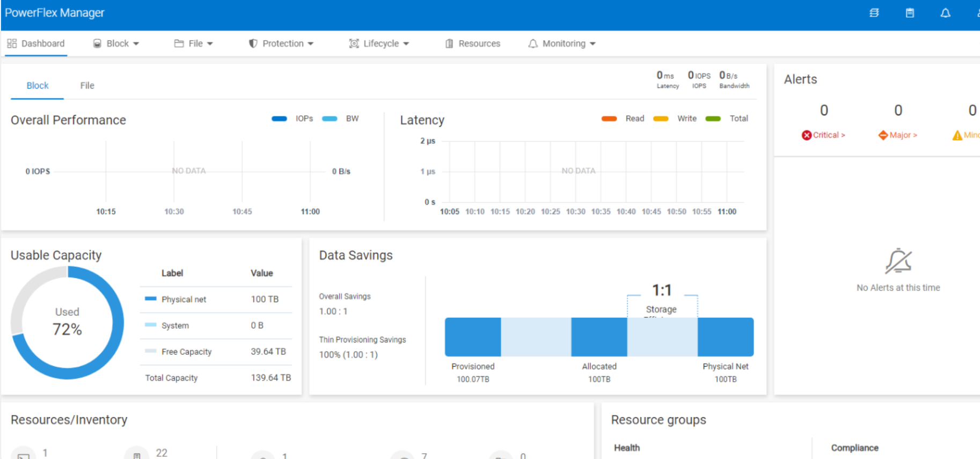Open the Lifecycle dropdown menu
The image size is (980, 459).
click(x=379, y=43)
